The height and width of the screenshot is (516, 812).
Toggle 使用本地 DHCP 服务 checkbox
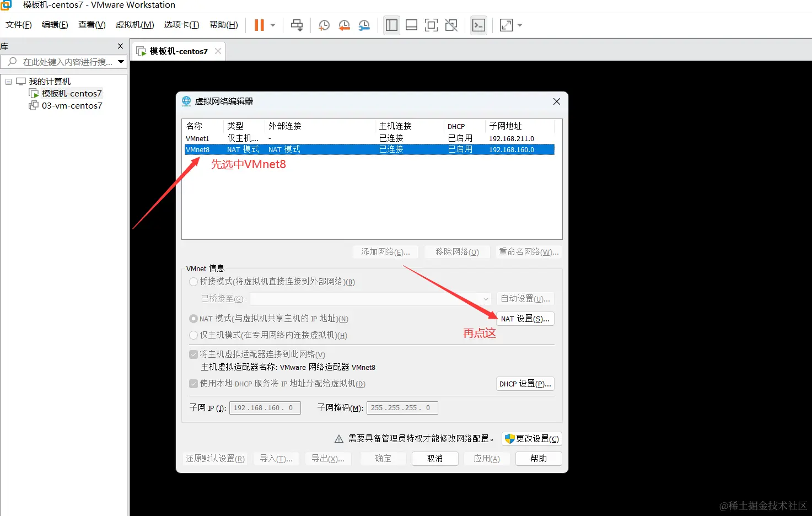tap(193, 384)
